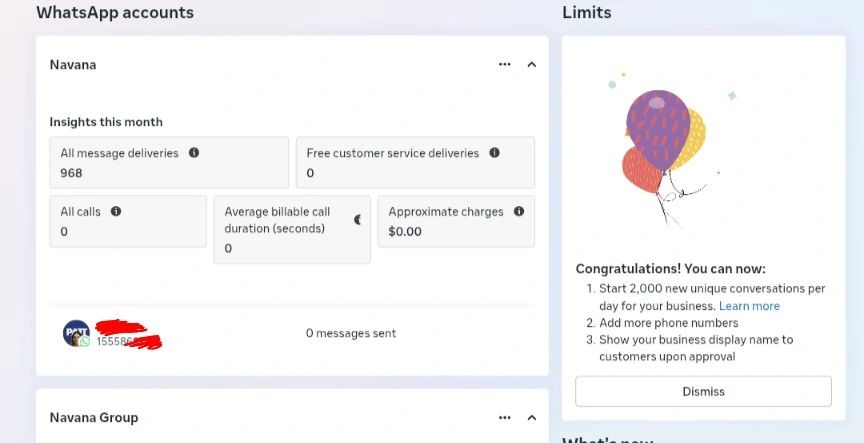The height and width of the screenshot is (443, 864).
Task: Click 'Congratulations! You can now:' text
Action: 671,269
